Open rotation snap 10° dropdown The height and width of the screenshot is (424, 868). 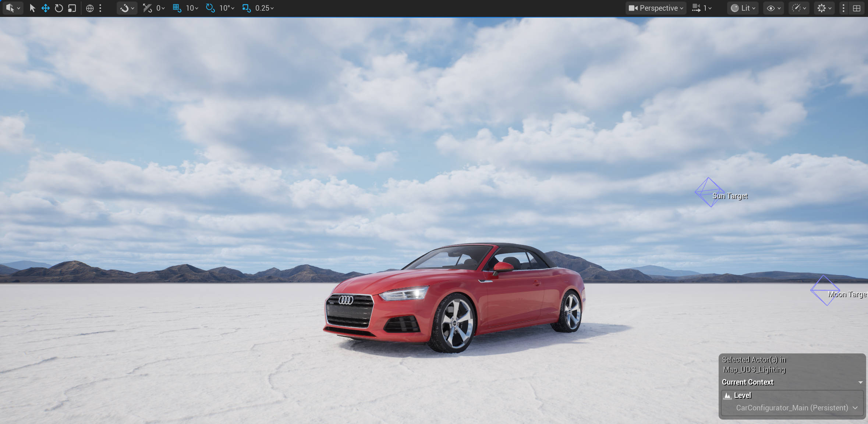pyautogui.click(x=227, y=8)
